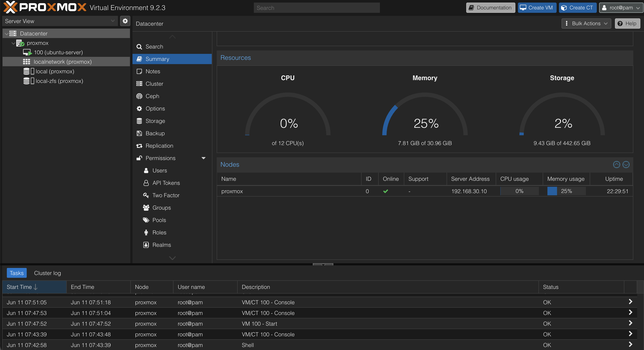
Task: Click the Cluster servers icon
Action: [x=139, y=84]
